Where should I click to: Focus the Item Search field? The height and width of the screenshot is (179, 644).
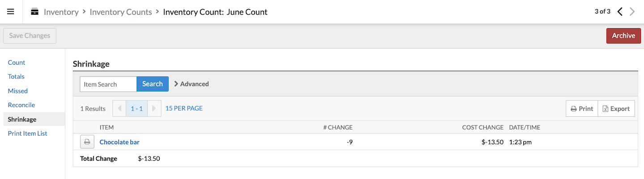(108, 84)
